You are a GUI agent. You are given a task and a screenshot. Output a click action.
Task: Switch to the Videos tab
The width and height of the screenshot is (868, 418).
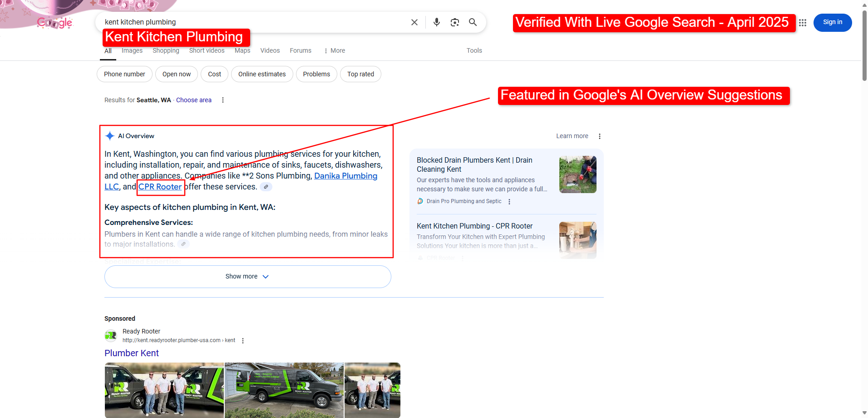pos(270,50)
